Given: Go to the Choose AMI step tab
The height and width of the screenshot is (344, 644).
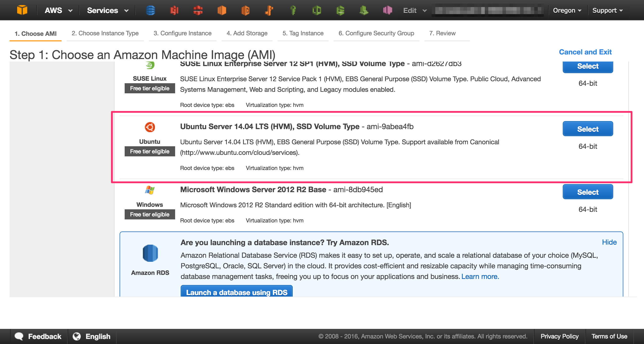Looking at the screenshot, I should (x=36, y=34).
